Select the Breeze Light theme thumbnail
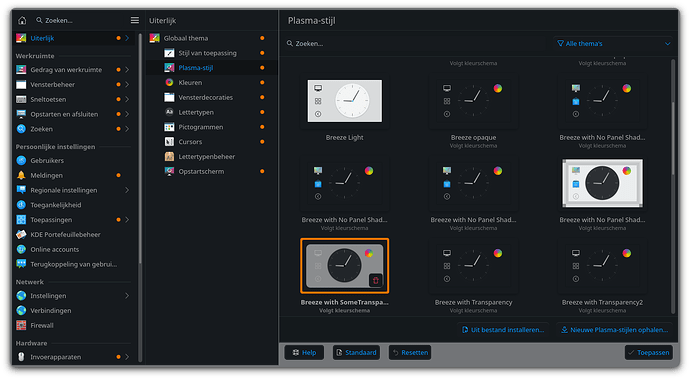 click(345, 101)
